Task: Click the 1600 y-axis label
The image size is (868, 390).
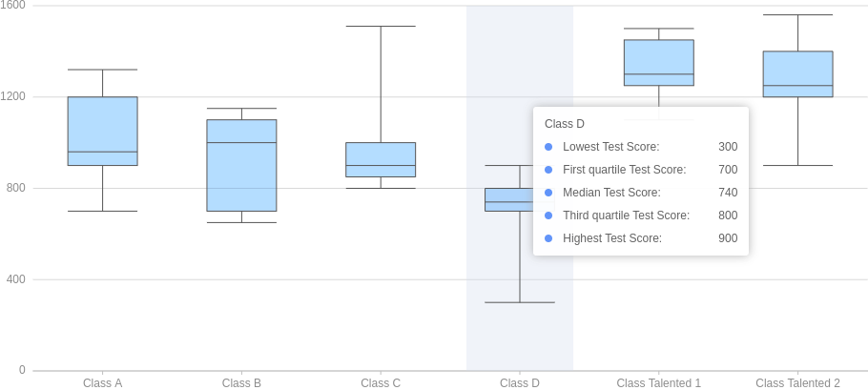Action: coord(13,6)
